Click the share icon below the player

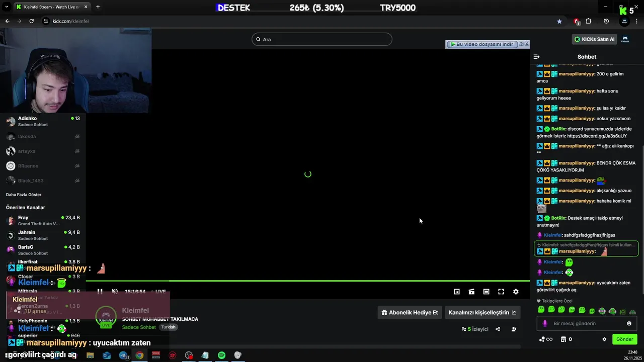click(498, 329)
